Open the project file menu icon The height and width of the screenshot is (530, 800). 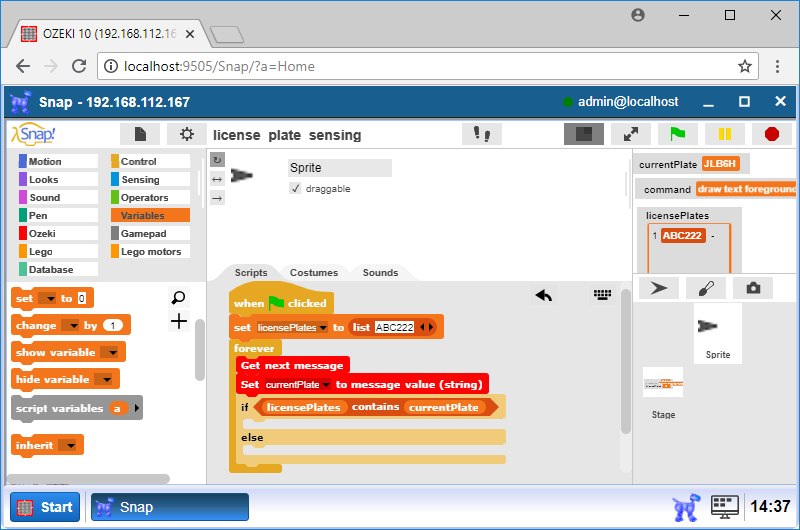(x=140, y=134)
